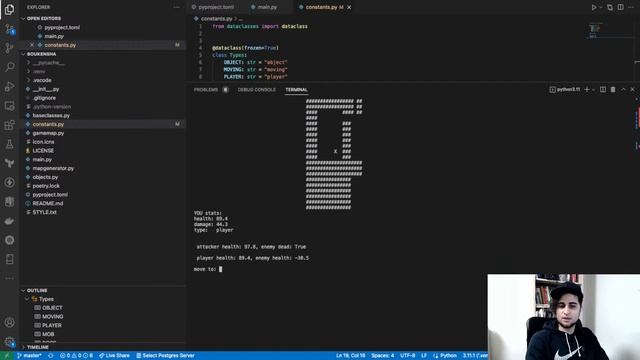
Task: Create a new terminal with plus icon
Action: tap(587, 89)
